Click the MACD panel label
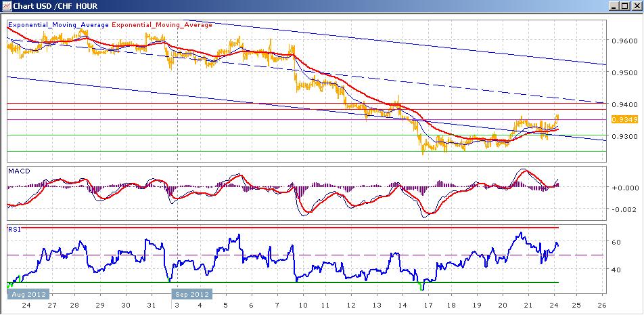 pyautogui.click(x=20, y=171)
